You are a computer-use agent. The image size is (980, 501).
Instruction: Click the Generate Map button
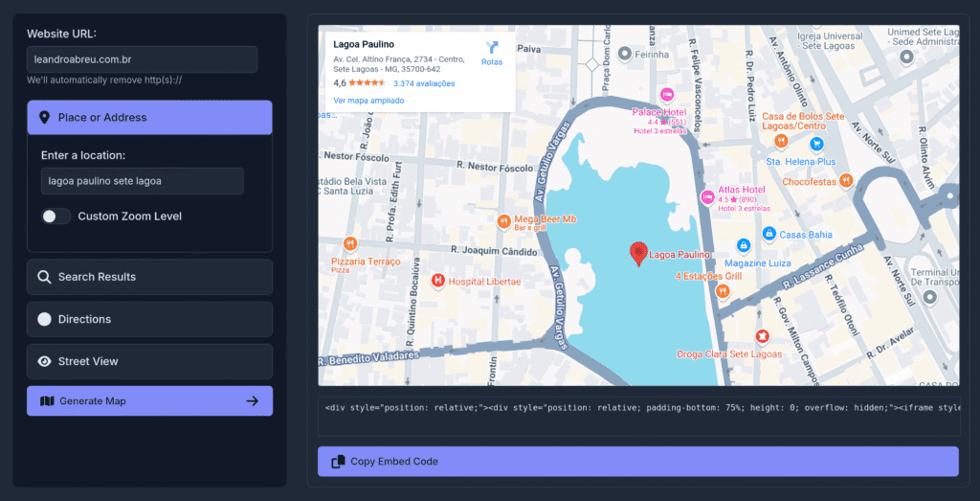tap(149, 401)
